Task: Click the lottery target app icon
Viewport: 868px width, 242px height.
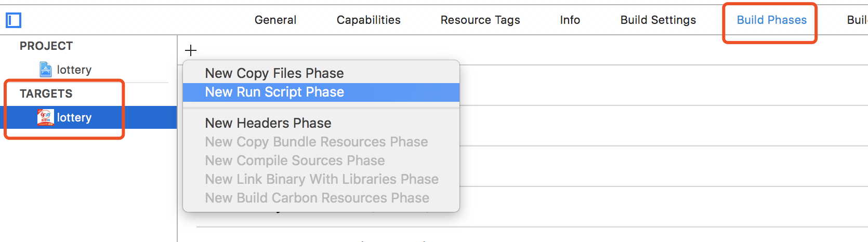Action: tap(46, 117)
